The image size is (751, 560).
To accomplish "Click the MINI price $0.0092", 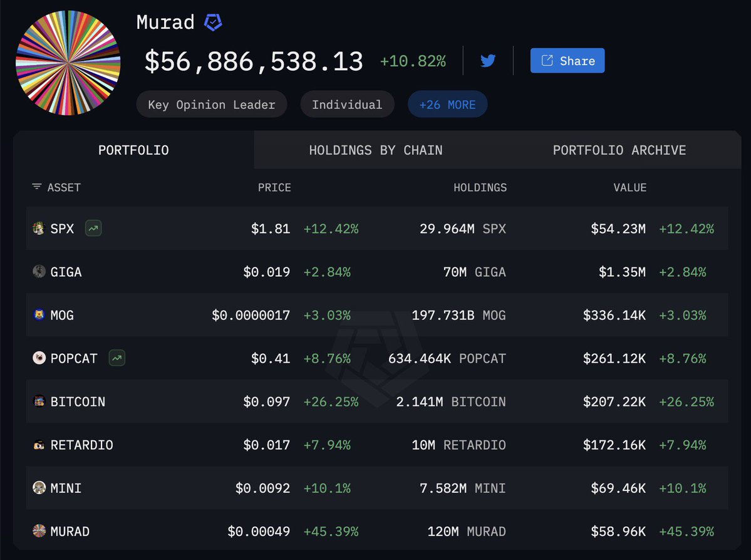I will coord(262,488).
